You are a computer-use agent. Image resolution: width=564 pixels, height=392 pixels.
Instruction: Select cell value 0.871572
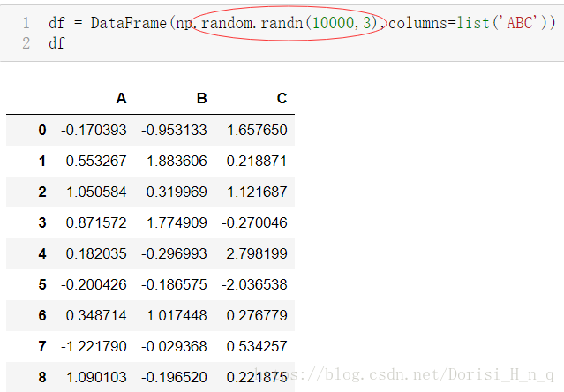pyautogui.click(x=96, y=222)
